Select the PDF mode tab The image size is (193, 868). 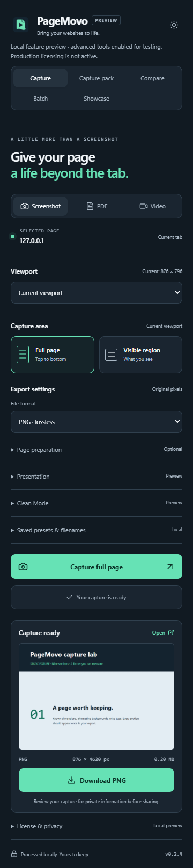tap(96, 206)
